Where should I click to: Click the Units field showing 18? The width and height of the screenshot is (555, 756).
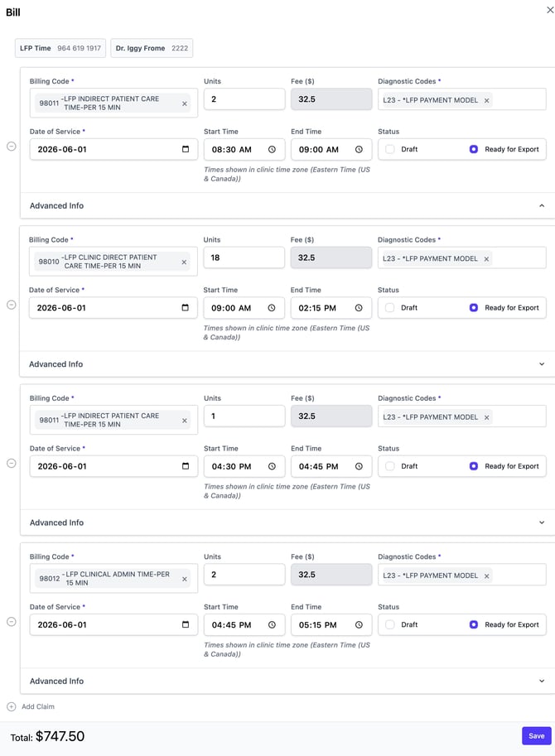[244, 258]
